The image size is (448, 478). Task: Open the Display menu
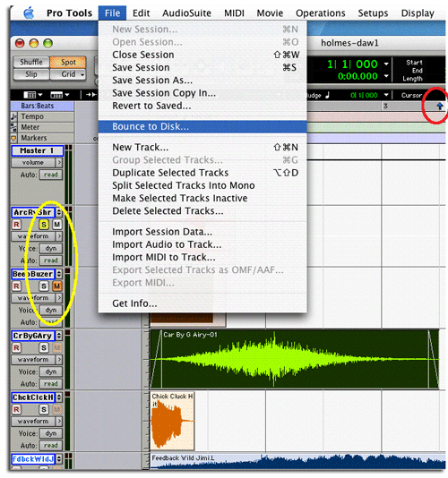(418, 13)
